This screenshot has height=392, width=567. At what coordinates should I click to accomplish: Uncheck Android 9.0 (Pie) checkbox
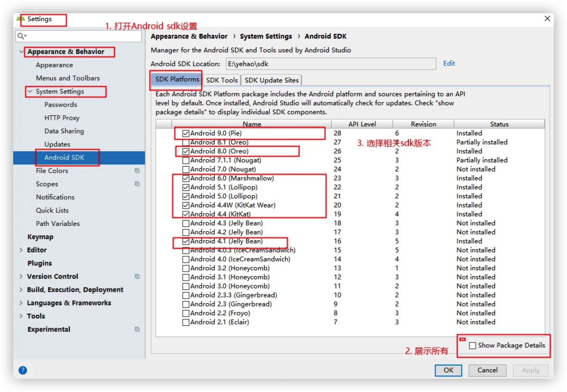point(186,133)
